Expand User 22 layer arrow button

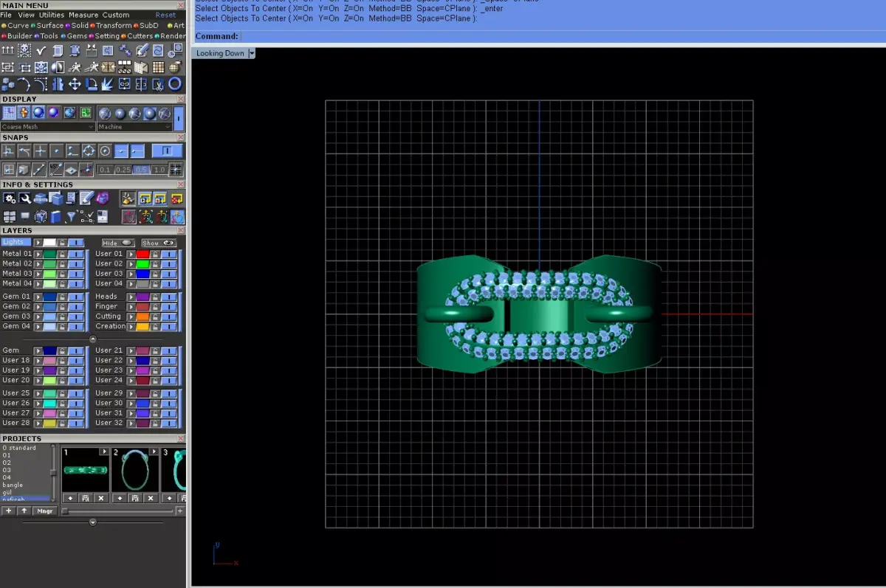tap(131, 360)
